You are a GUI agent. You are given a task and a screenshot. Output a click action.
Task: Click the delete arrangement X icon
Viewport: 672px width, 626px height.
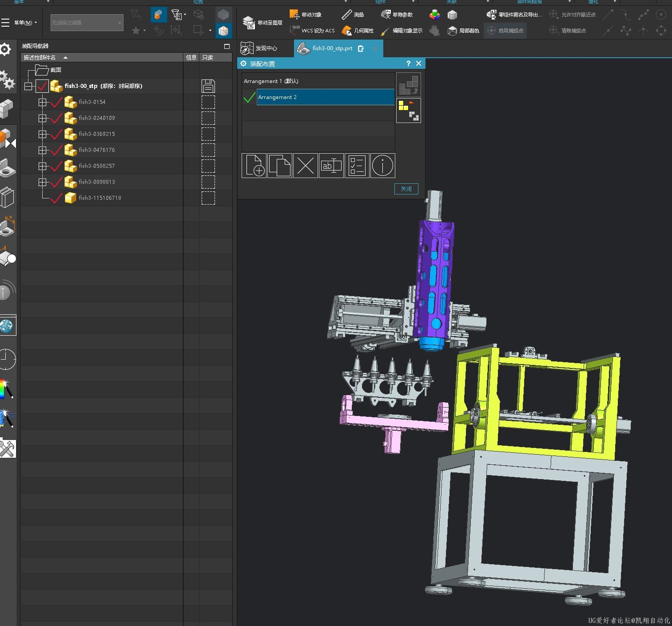[306, 166]
